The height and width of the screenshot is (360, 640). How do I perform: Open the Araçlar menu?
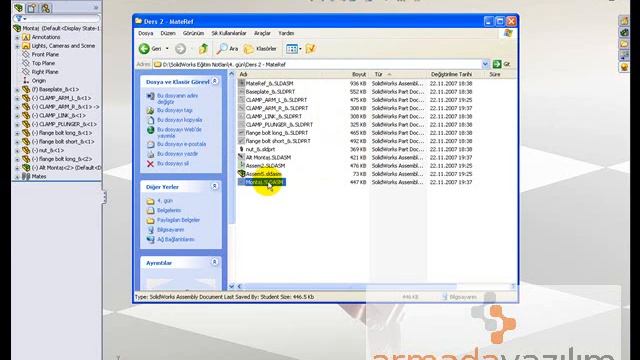[262, 33]
